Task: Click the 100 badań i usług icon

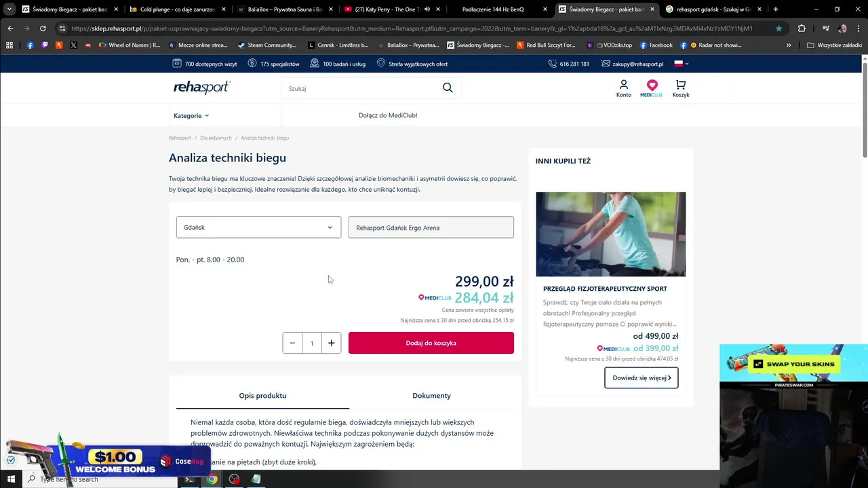Action: [x=315, y=63]
